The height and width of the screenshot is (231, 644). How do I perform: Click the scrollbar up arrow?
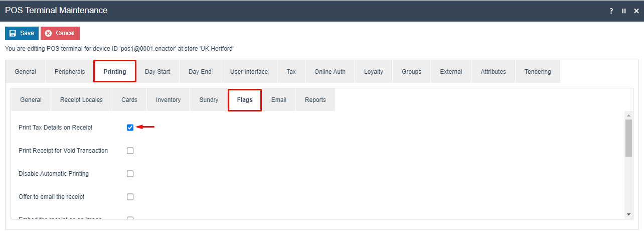(x=629, y=115)
